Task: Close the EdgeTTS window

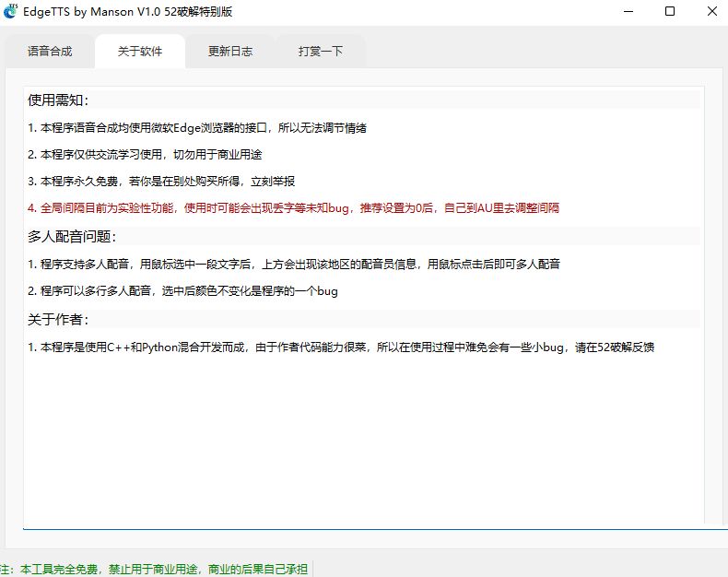Action: tap(711, 11)
